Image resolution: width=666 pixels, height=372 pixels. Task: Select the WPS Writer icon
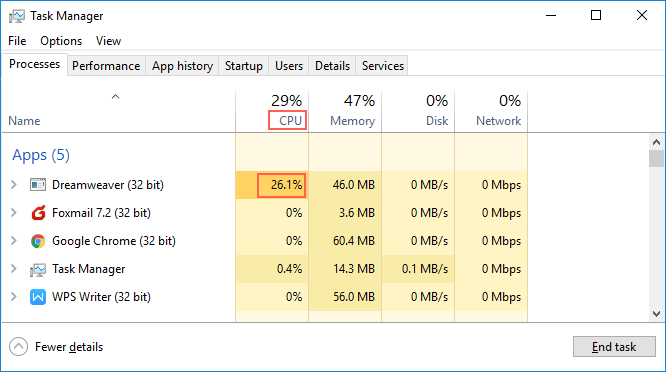click(x=38, y=297)
